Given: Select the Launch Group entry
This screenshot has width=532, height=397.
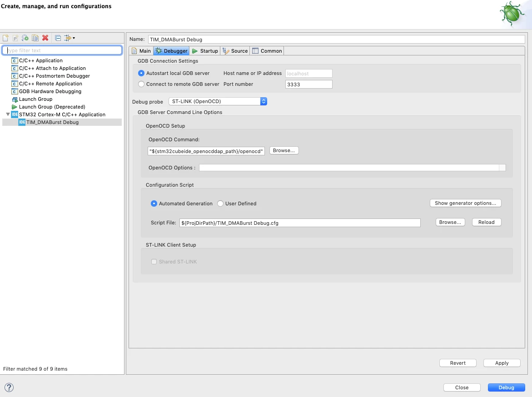Looking at the screenshot, I should (35, 99).
